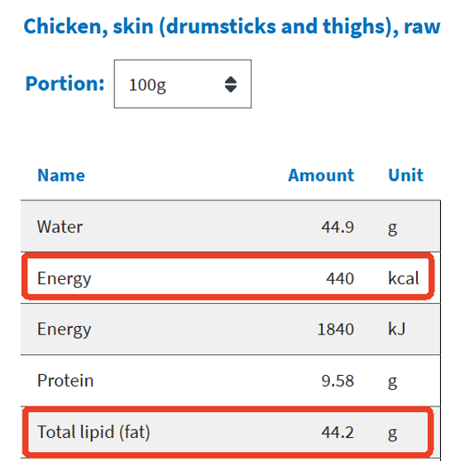Click the kcal unit cell
Screen dimensions: 460x476
point(404,278)
